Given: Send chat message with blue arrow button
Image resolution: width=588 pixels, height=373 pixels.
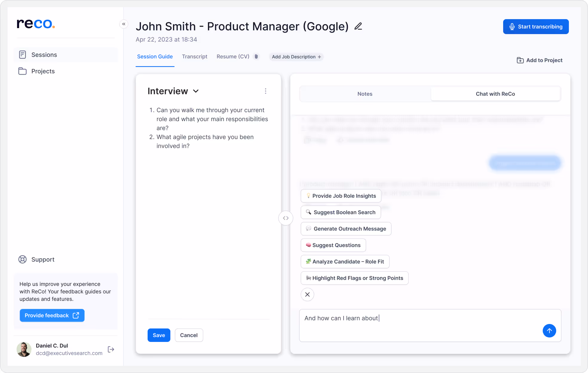Looking at the screenshot, I should pos(549,331).
